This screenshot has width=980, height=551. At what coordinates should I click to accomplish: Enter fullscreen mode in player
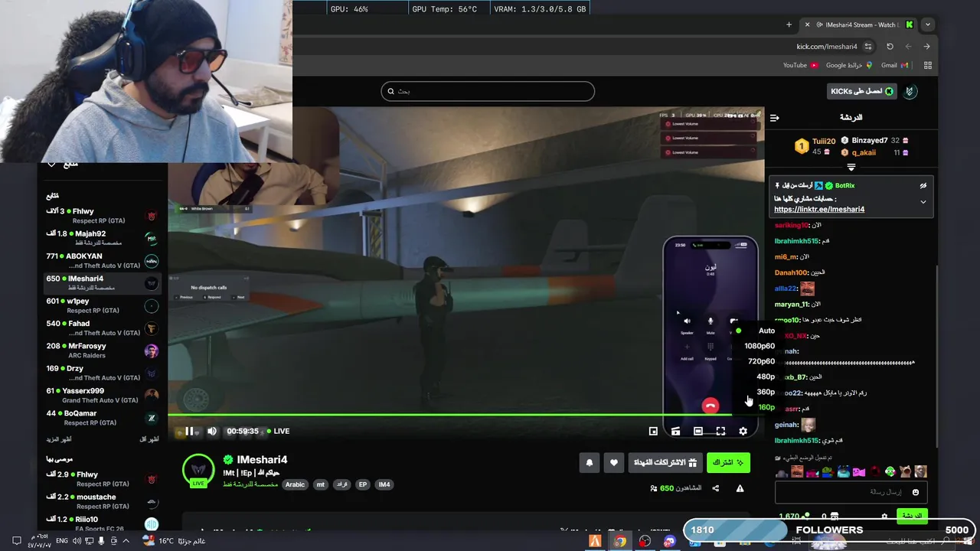click(720, 431)
